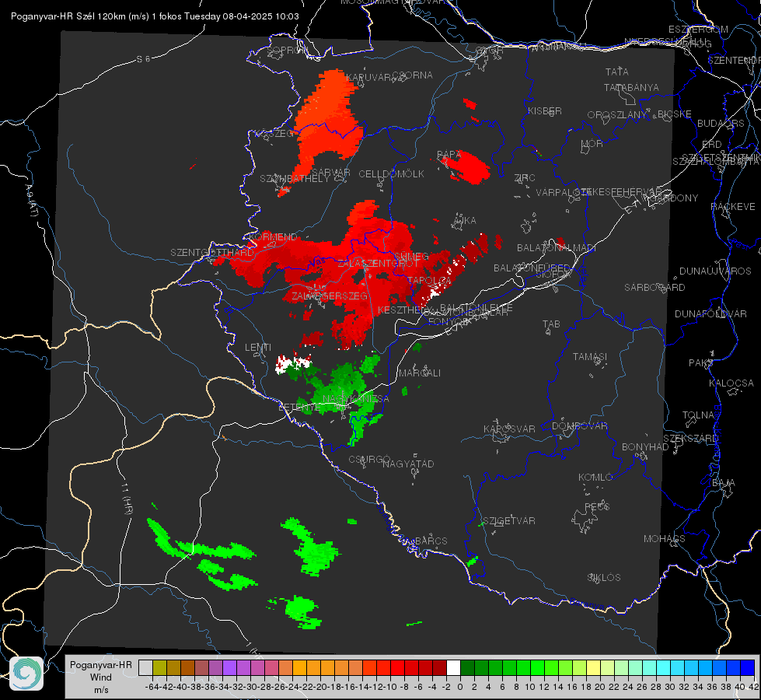761x700 pixels.
Task: Click the KAPOSVAR city label
Action: (x=509, y=429)
